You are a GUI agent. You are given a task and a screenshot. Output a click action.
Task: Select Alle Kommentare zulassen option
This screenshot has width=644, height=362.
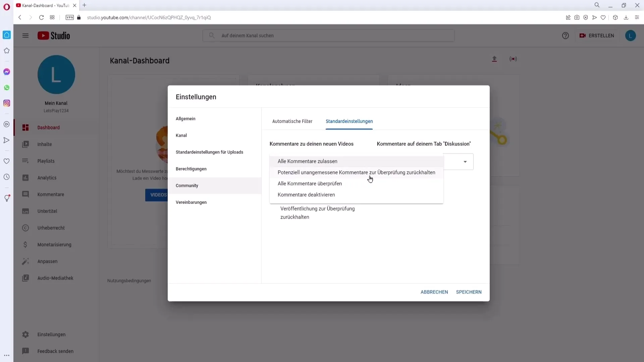coord(307,161)
